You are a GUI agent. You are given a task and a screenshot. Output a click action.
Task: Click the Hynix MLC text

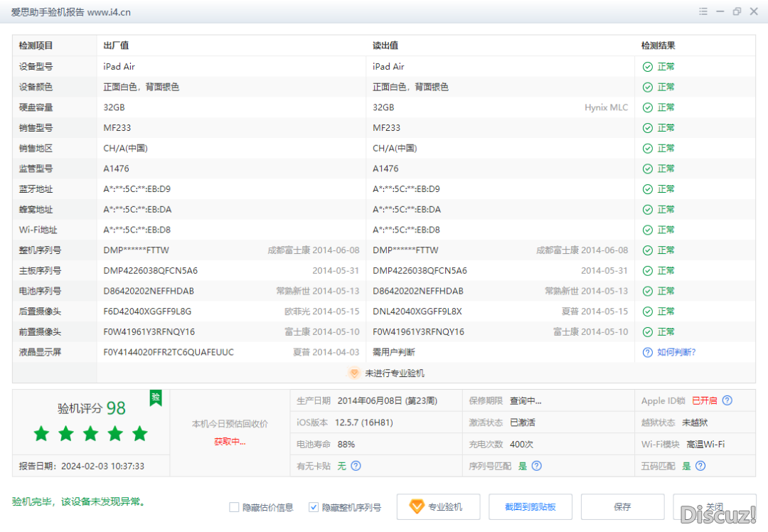click(606, 107)
